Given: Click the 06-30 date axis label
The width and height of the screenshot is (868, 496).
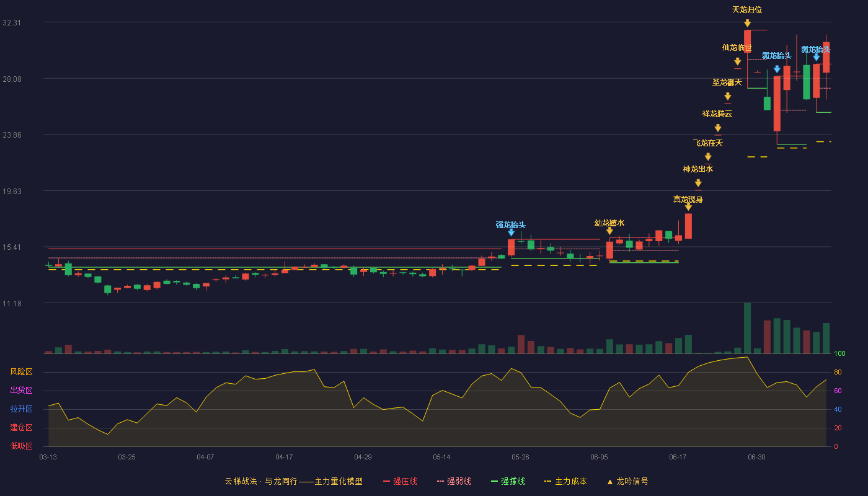Looking at the screenshot, I should point(756,457).
